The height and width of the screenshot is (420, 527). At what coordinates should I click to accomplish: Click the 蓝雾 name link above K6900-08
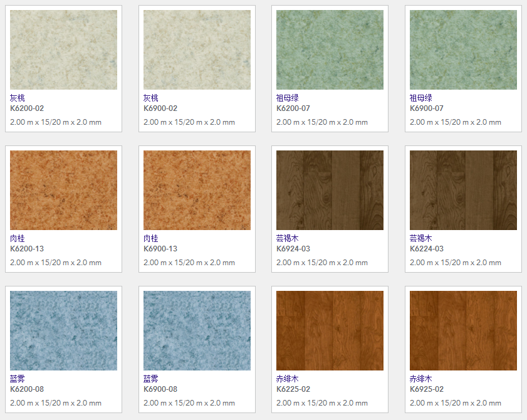click(151, 379)
